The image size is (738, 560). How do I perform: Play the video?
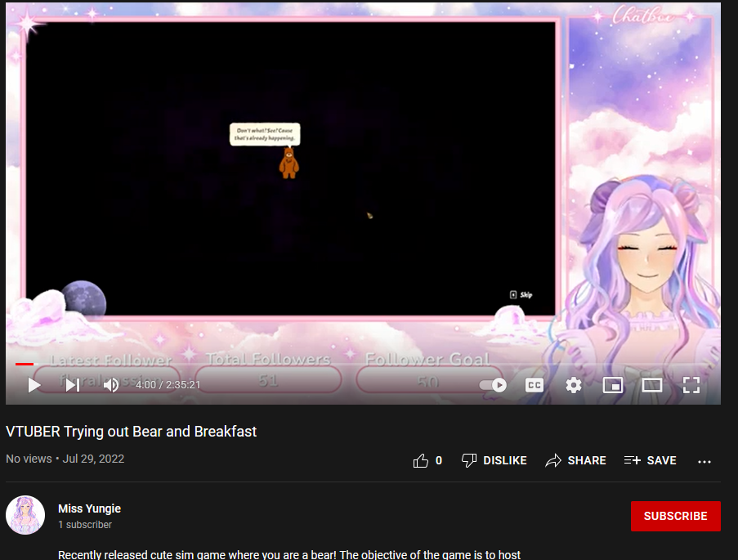(34, 385)
